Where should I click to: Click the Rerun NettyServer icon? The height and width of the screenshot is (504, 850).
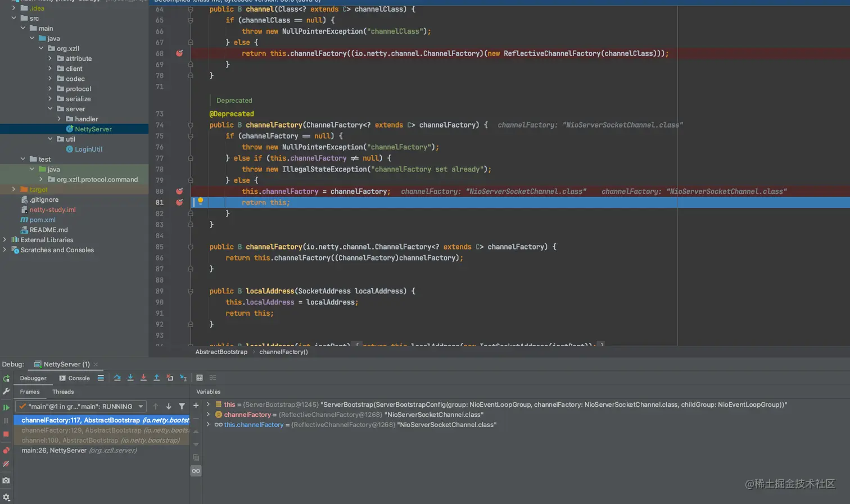point(6,379)
